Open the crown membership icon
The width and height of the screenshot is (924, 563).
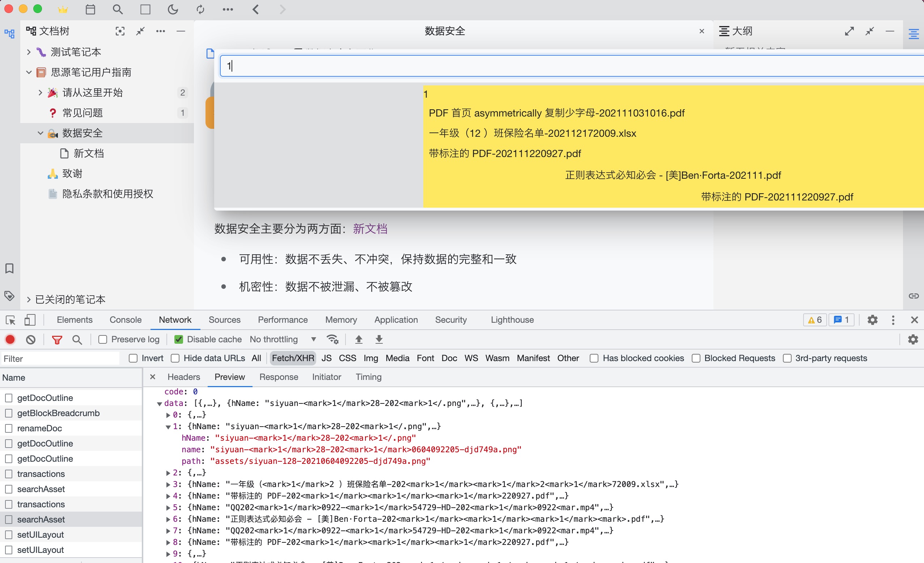[x=63, y=9]
